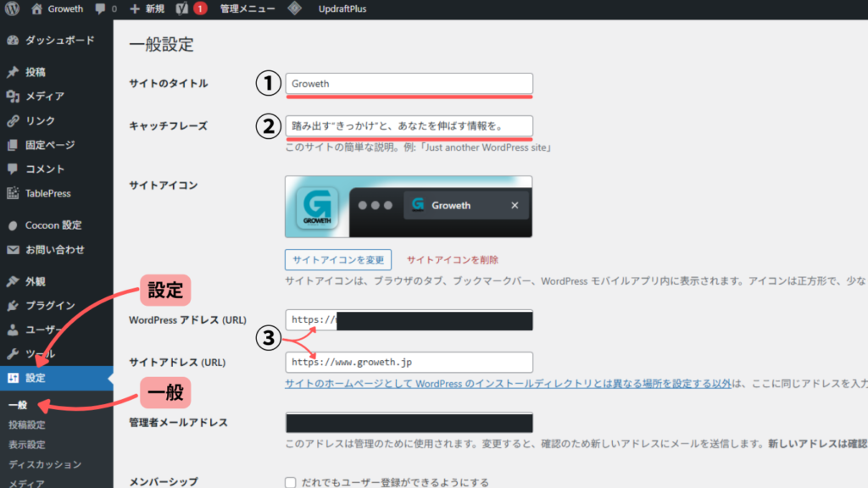Select 投稿設定 in the settings submenu
The width and height of the screenshot is (868, 488).
coord(27,424)
